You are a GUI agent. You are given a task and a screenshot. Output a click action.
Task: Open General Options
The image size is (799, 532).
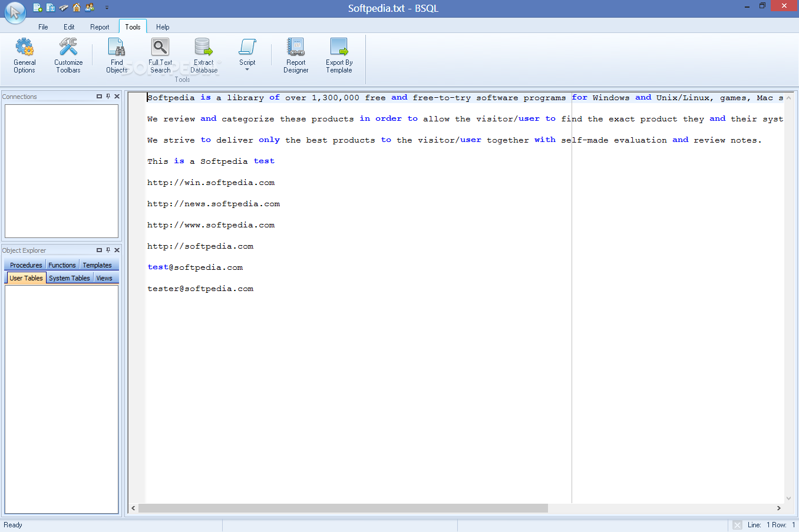click(x=25, y=55)
